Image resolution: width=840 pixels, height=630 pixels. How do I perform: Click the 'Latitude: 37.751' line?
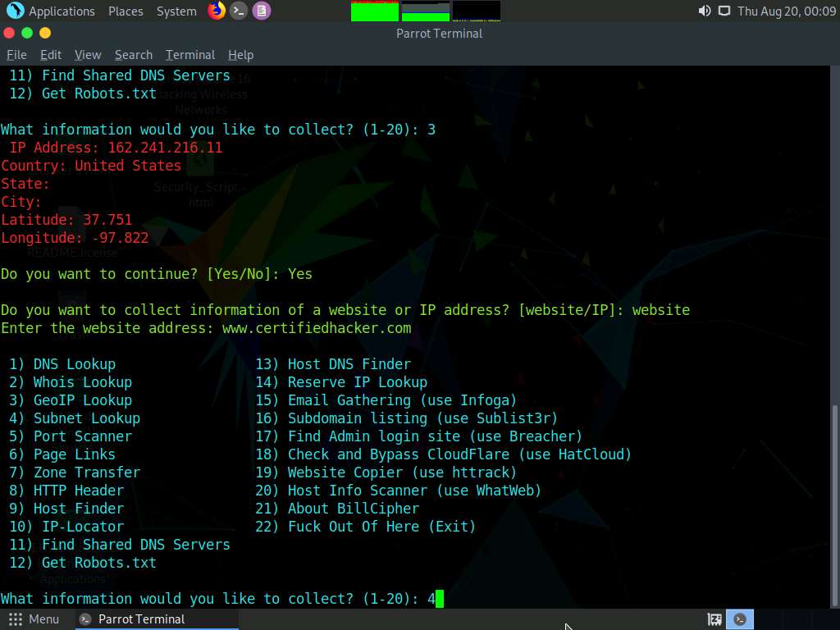pyautogui.click(x=66, y=220)
